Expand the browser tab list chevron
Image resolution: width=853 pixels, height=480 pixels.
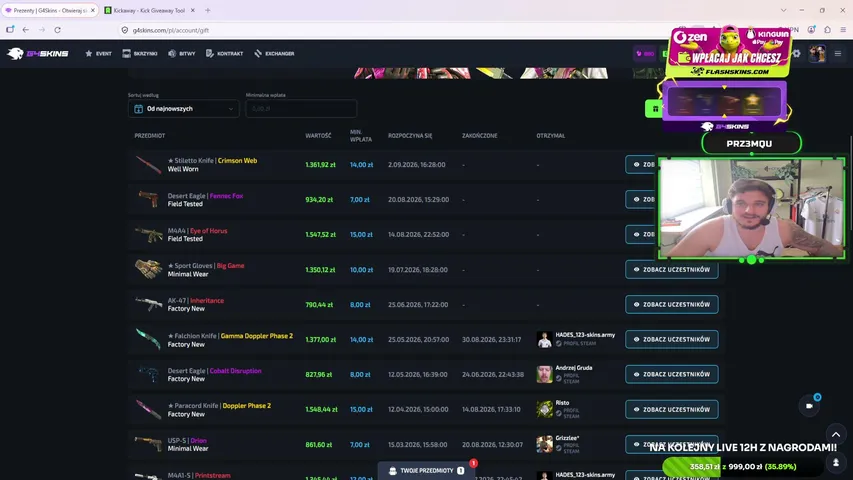[x=783, y=10]
